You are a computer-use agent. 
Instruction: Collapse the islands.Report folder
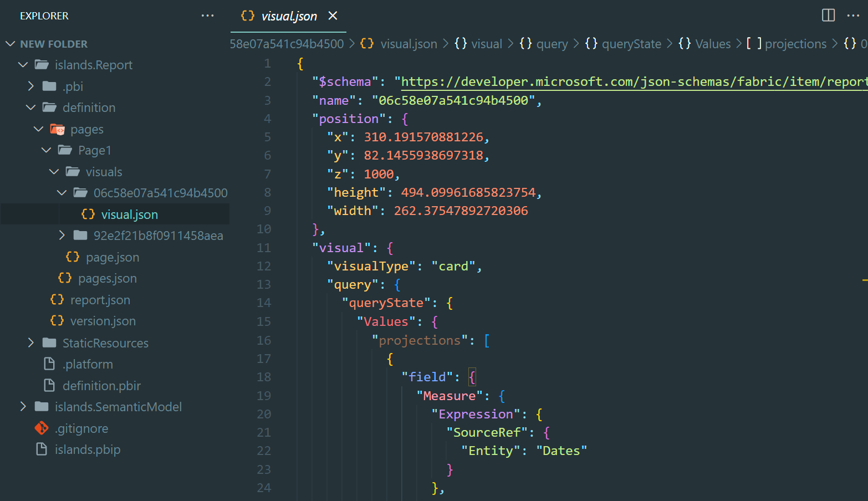click(93, 65)
